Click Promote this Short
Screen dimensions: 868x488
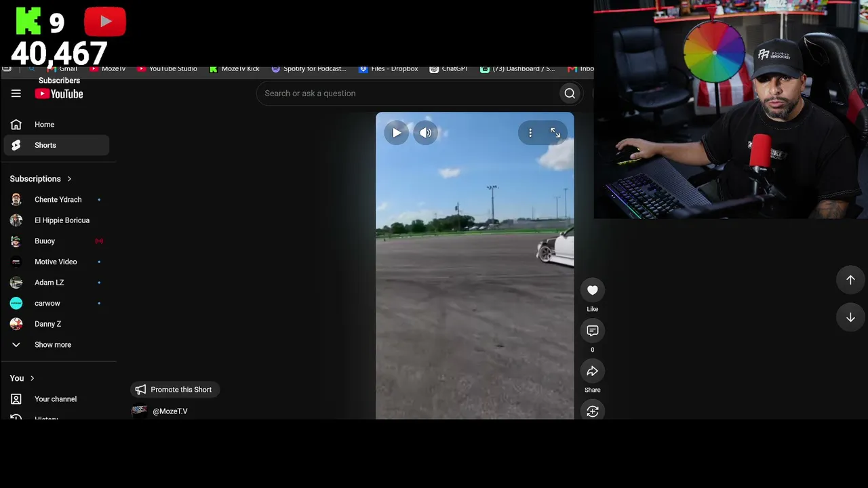pos(175,390)
